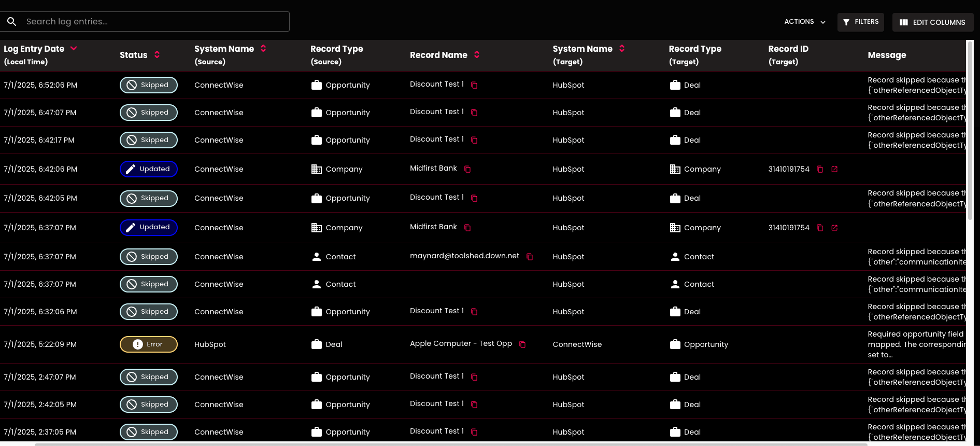
Task: Click Contact person icon in maynard@toolshed.down.net row
Action: coord(317,257)
